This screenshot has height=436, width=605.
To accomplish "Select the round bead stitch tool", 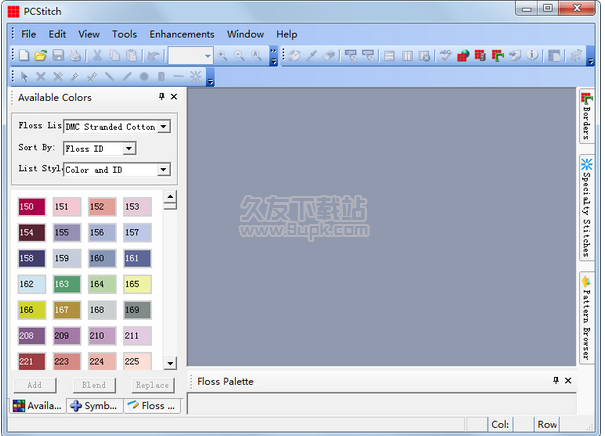I will coord(144,77).
